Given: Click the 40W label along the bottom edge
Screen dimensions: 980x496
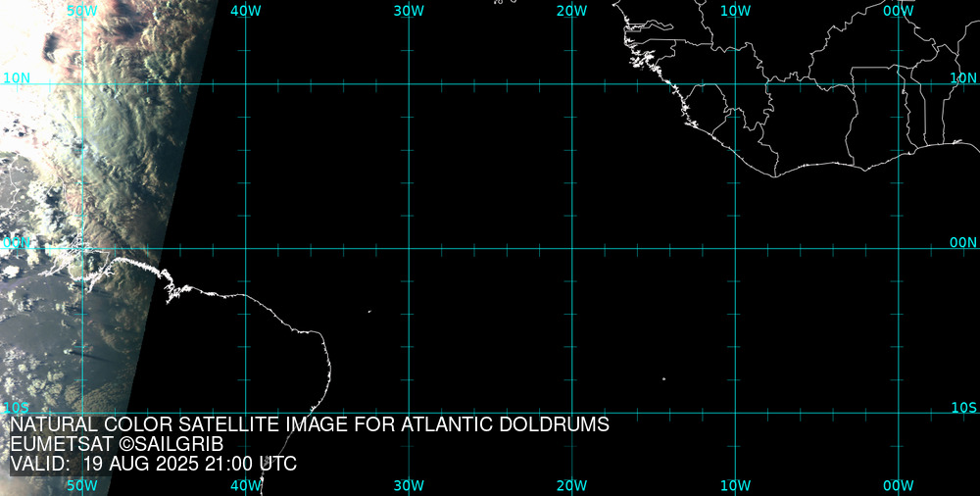Looking at the screenshot, I should [246, 485].
